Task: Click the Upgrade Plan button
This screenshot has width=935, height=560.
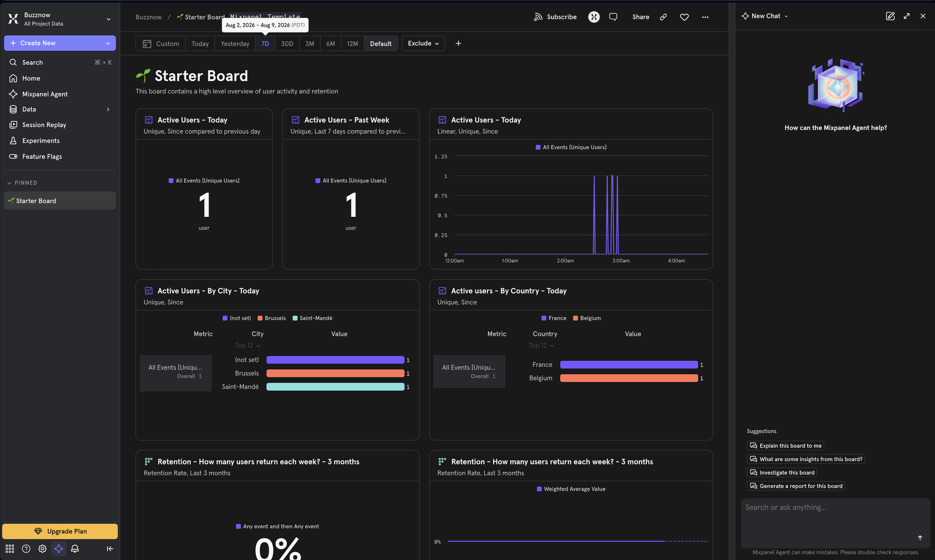Action: [60, 531]
